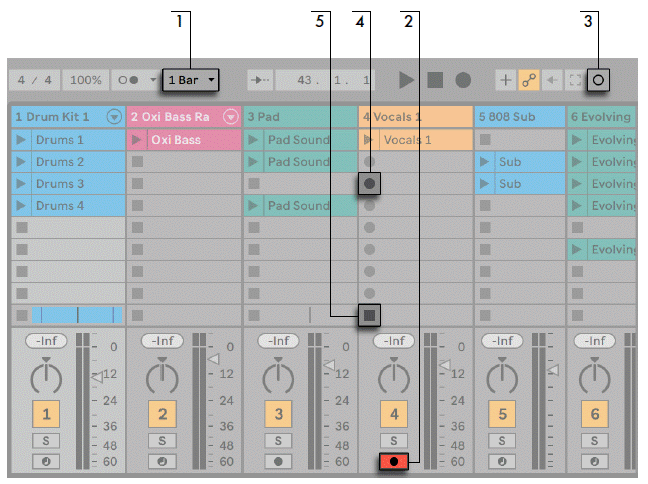This screenshot has width=648, height=484.
Task: Unfold the Drum Kit 1 track
Action: (114, 117)
